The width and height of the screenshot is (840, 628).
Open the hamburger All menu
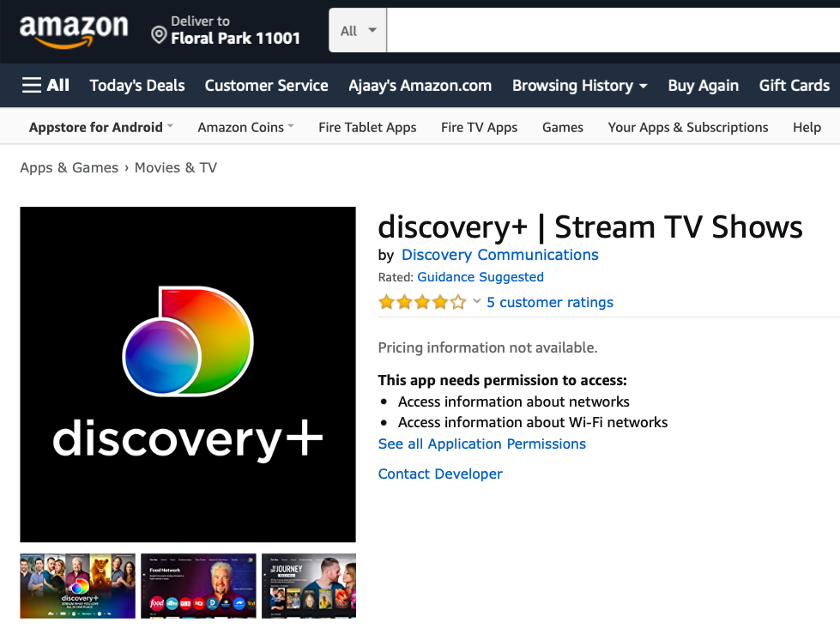45,85
